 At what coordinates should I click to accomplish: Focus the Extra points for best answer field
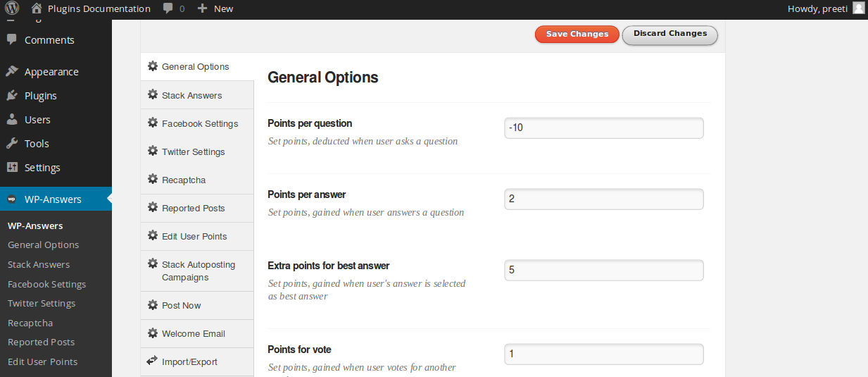(x=604, y=270)
